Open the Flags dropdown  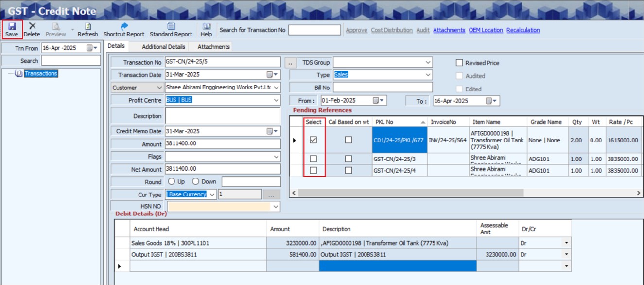point(277,157)
